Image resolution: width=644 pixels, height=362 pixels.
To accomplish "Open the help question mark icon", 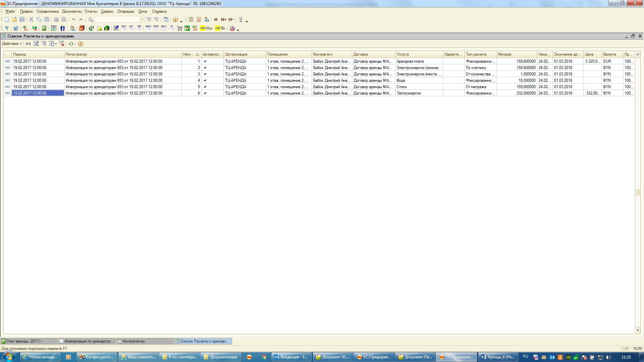I will tap(80, 44).
